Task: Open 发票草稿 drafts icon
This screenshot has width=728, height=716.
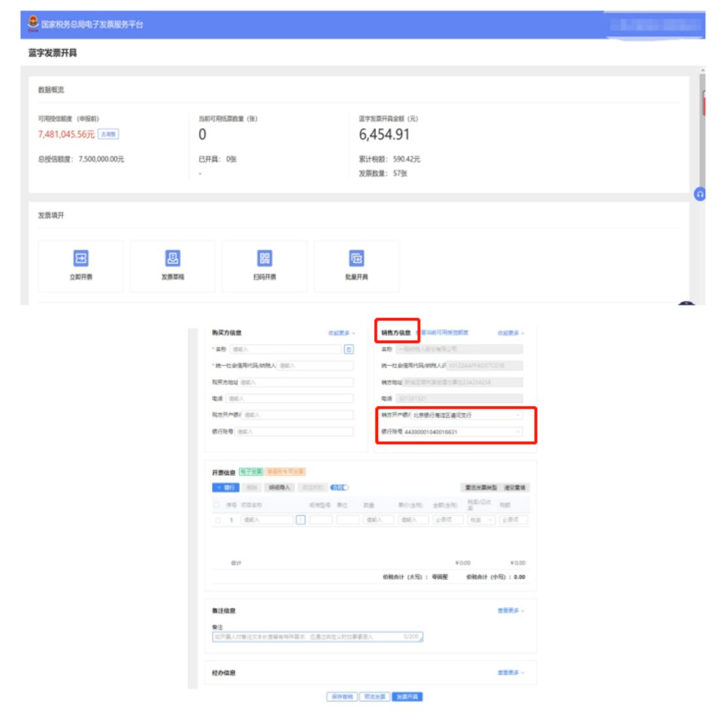Action: [x=173, y=259]
